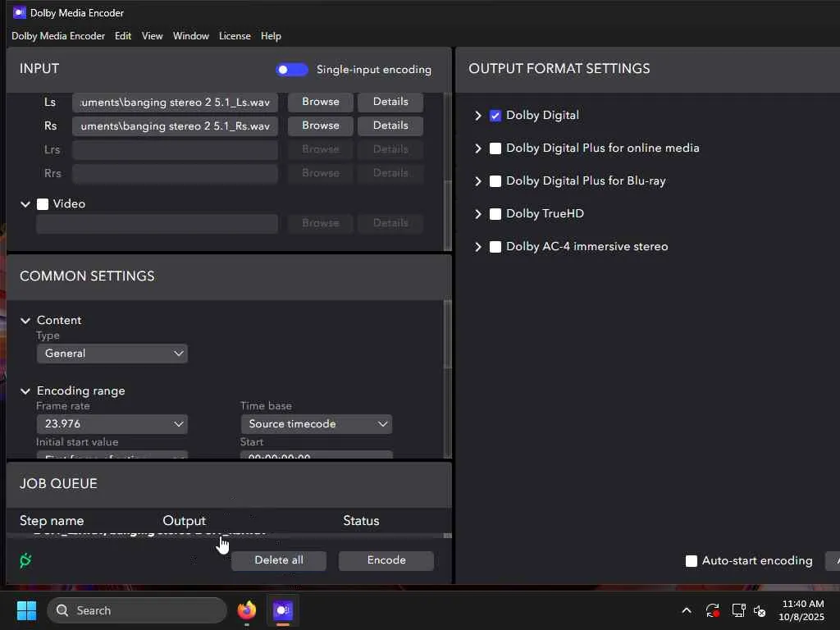This screenshot has width=840, height=630.
Task: Click the INPUT panel vertical scrollbar
Action: [448, 214]
